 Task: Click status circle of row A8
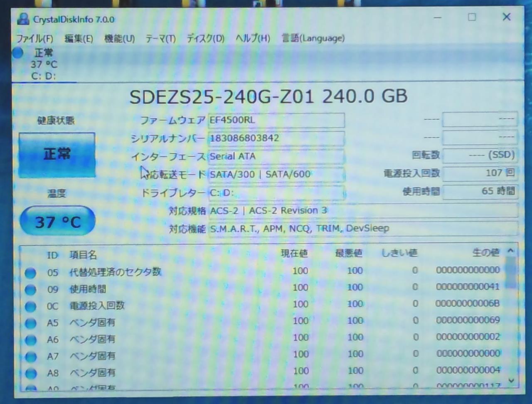click(30, 373)
